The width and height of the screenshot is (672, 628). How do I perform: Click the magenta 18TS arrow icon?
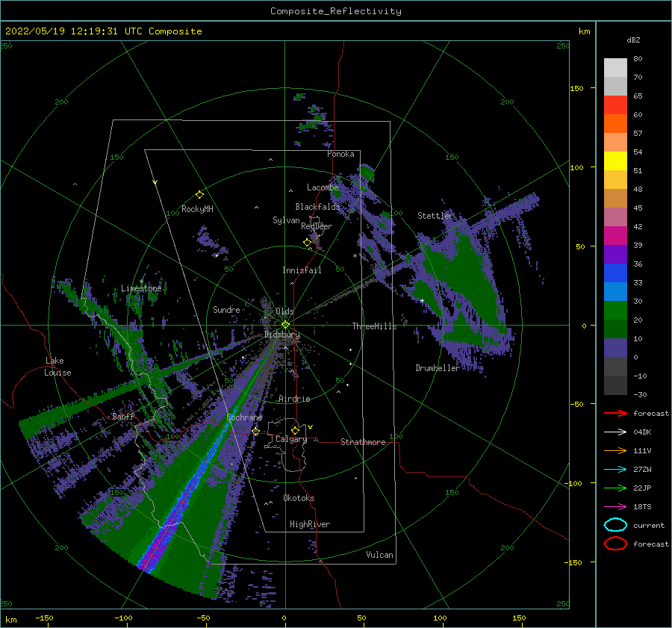615,507
